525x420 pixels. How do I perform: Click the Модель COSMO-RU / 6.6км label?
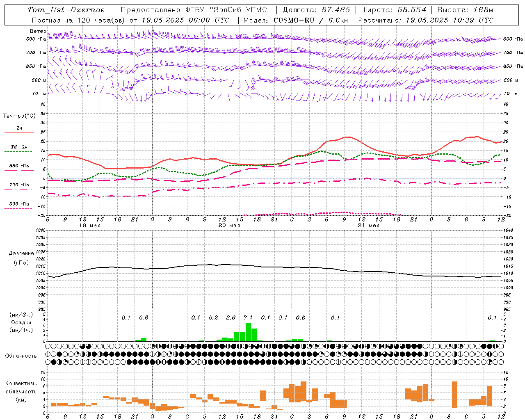tap(295, 20)
